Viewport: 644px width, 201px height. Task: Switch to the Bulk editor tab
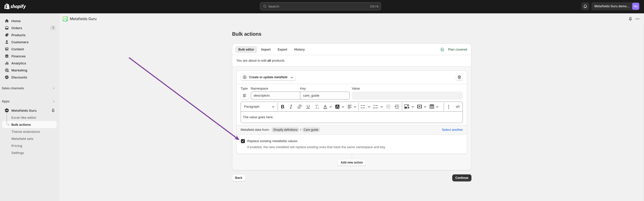pyautogui.click(x=246, y=50)
